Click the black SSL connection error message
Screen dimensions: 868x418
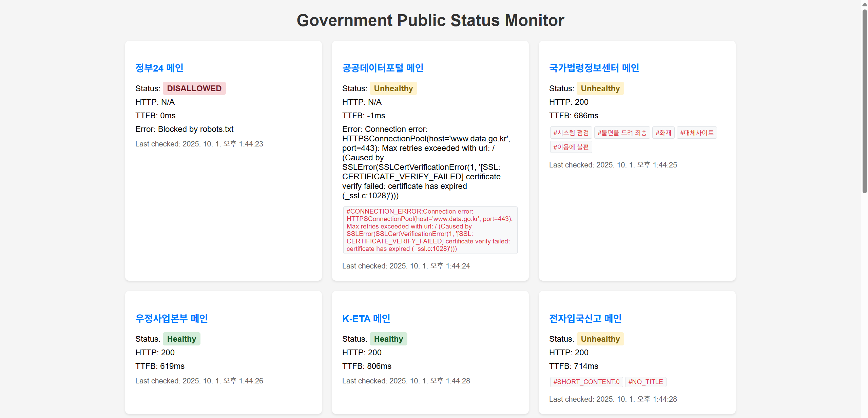(426, 162)
